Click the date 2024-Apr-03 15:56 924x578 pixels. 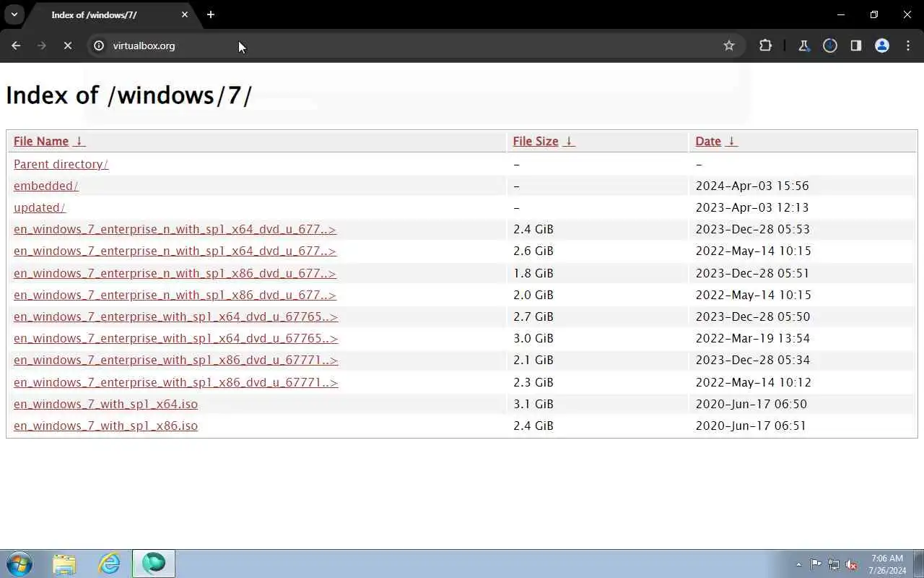752,186
